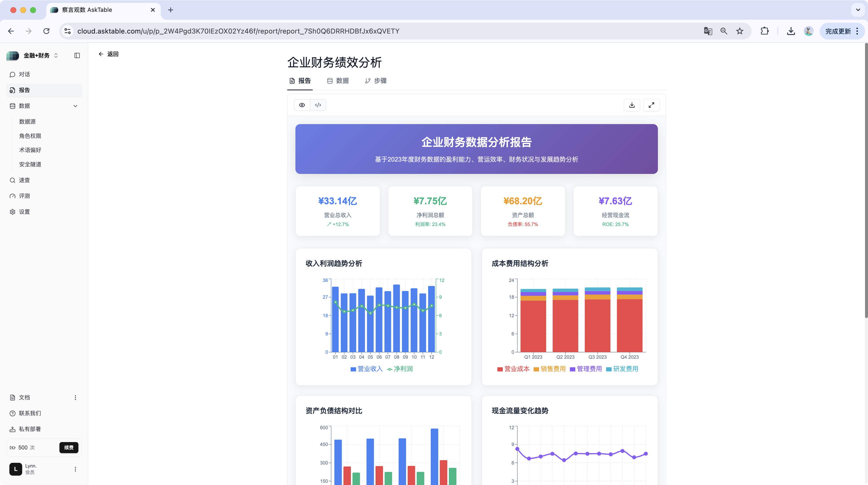This screenshot has height=485, width=868.
Task: Switch to the 步骤 tab
Action: [x=375, y=81]
